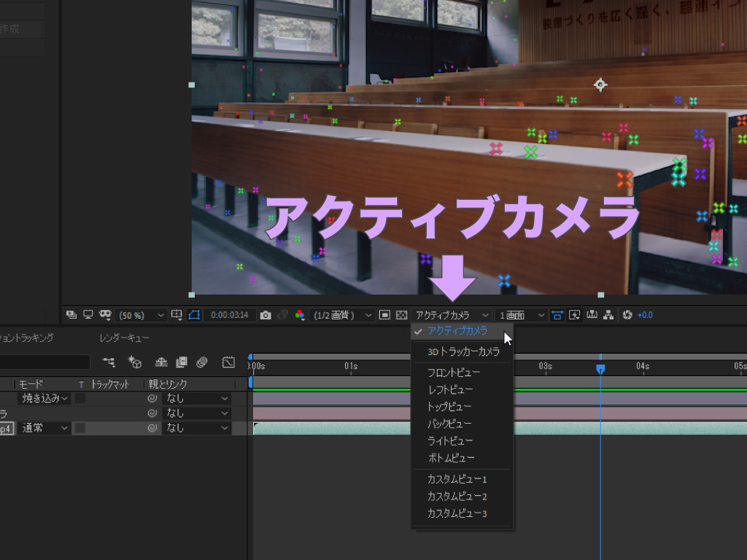Select 3Dトラッカーカメラ from the view menu

click(x=463, y=351)
